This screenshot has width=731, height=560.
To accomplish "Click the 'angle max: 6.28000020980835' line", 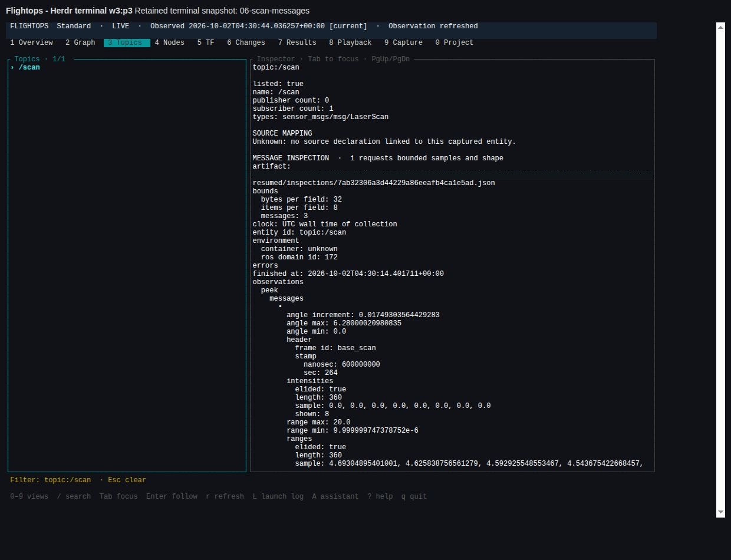I will tap(344, 323).
